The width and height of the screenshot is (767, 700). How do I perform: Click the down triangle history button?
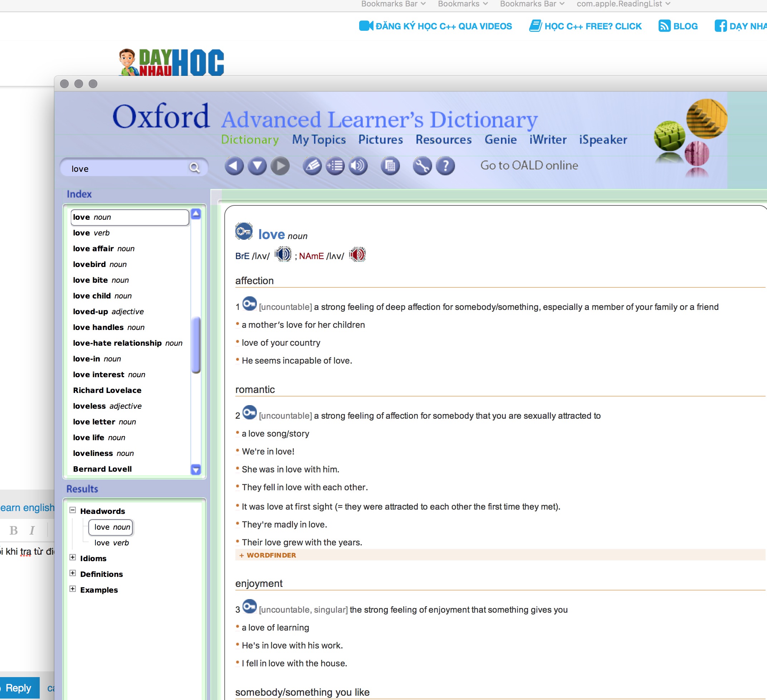[257, 166]
